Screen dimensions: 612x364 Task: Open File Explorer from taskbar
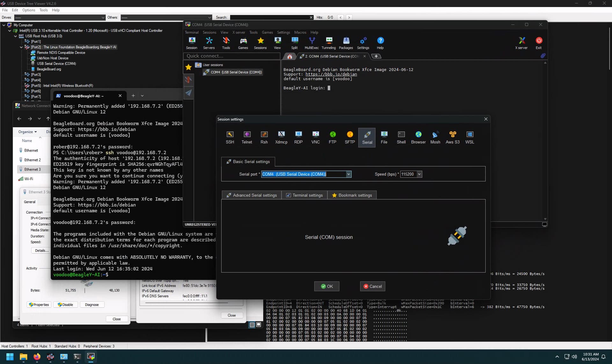[x=23, y=357]
